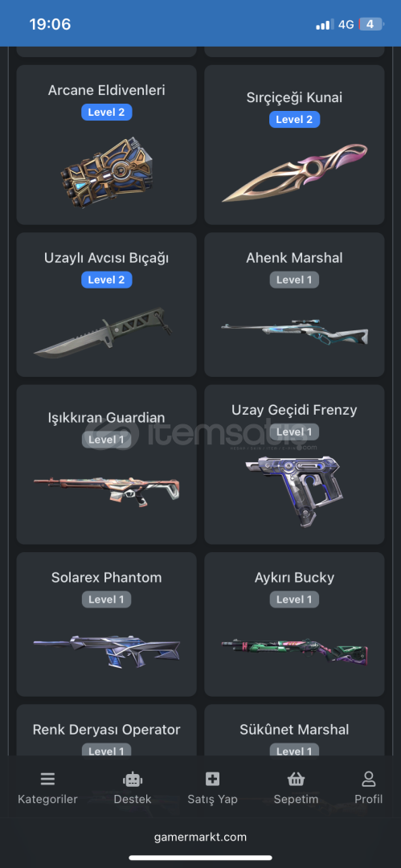This screenshot has width=401, height=868.
Task: Tap the Destek robot icon
Action: pos(133,780)
